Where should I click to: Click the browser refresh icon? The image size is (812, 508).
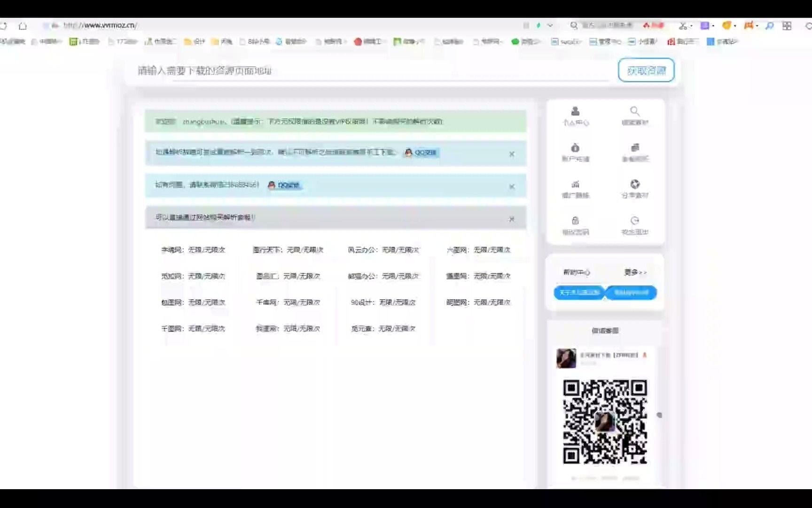pyautogui.click(x=4, y=26)
